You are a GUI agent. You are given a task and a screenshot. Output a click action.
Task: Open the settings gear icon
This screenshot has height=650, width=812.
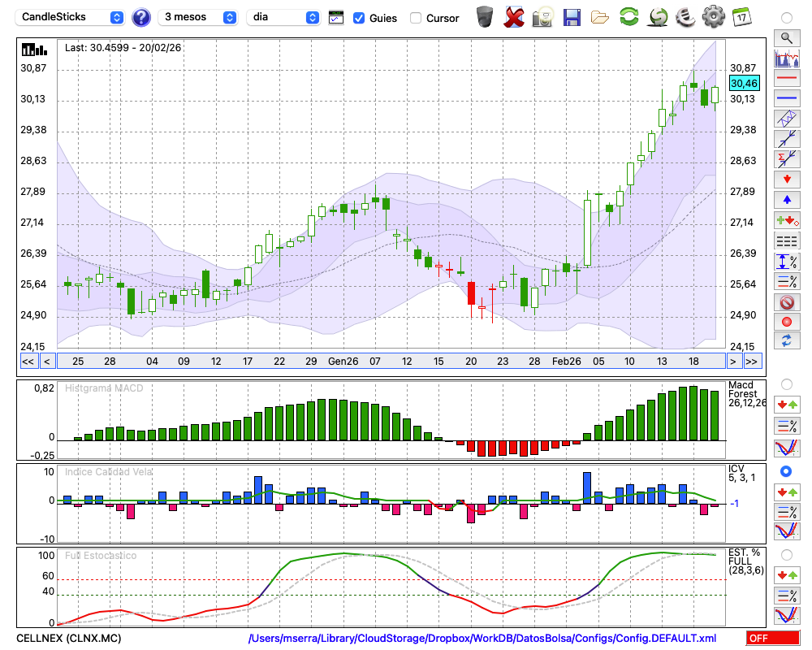pyautogui.click(x=713, y=17)
